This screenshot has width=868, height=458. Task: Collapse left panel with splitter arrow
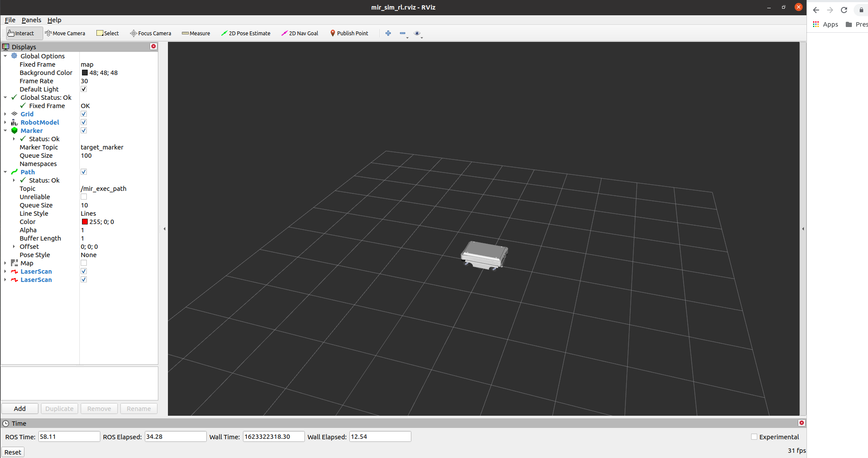(164, 228)
